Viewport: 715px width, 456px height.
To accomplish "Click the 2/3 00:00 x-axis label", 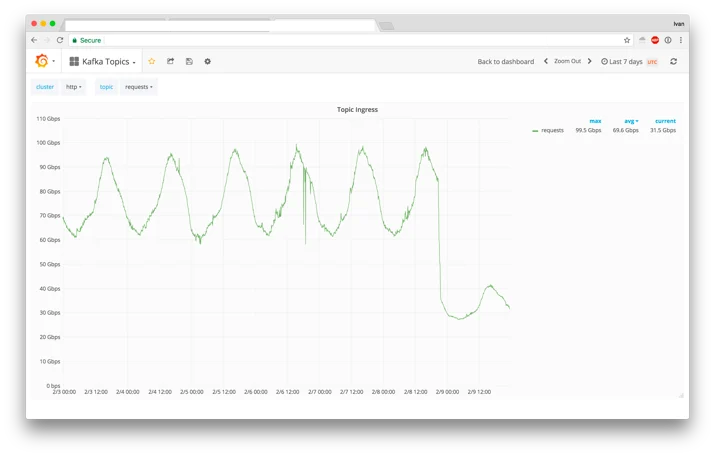I will tap(64, 392).
